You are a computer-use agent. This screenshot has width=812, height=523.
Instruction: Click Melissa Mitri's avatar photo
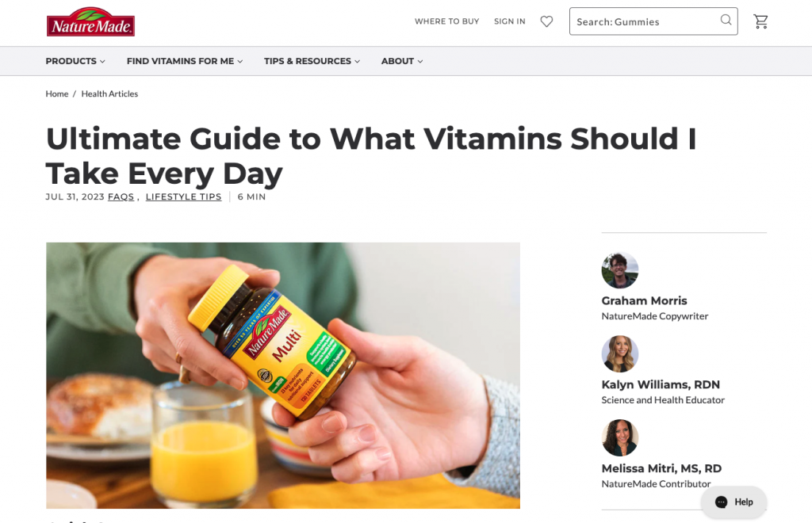tap(620, 437)
